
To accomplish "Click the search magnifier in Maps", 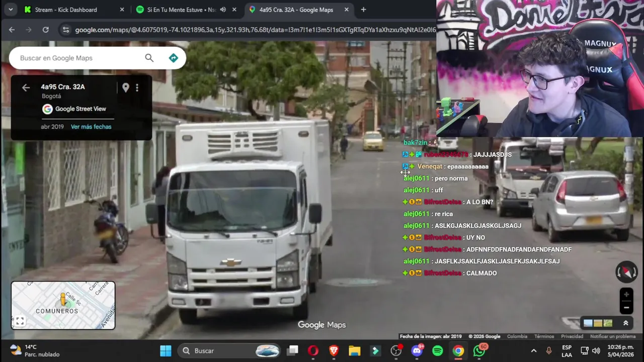I will [149, 58].
